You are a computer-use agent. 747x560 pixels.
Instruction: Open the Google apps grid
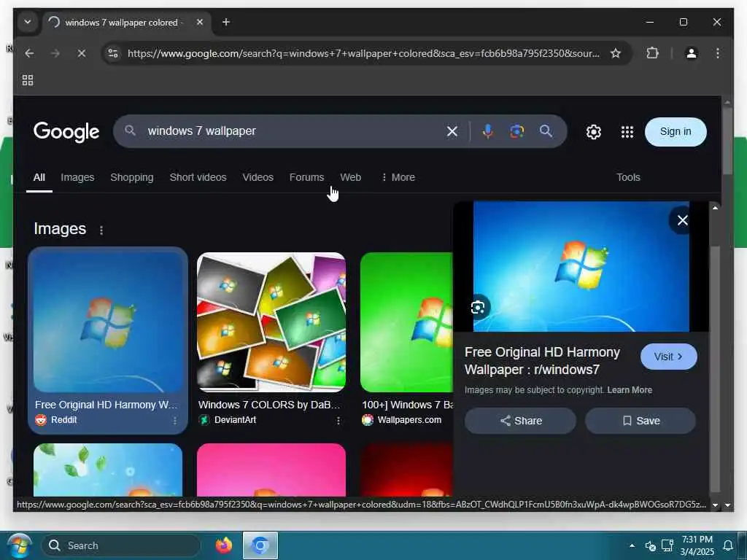(627, 132)
